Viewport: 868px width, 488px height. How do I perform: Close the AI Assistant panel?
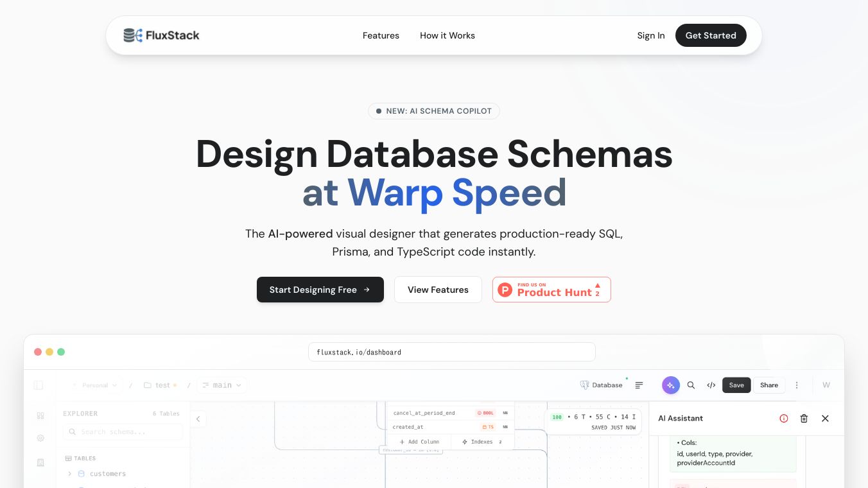(826, 419)
